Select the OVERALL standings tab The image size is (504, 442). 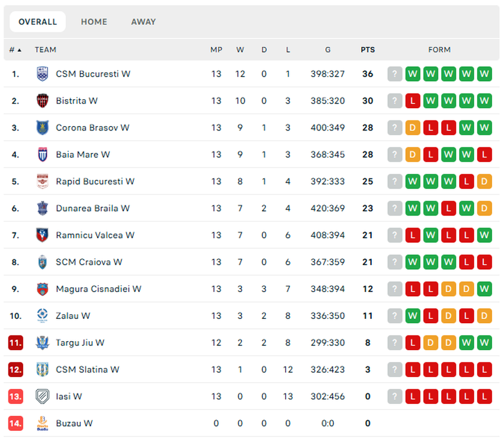tap(38, 22)
